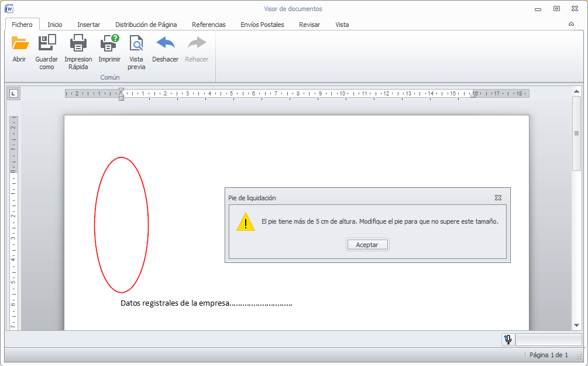Close the Pie de liquidación dialog

pos(498,197)
